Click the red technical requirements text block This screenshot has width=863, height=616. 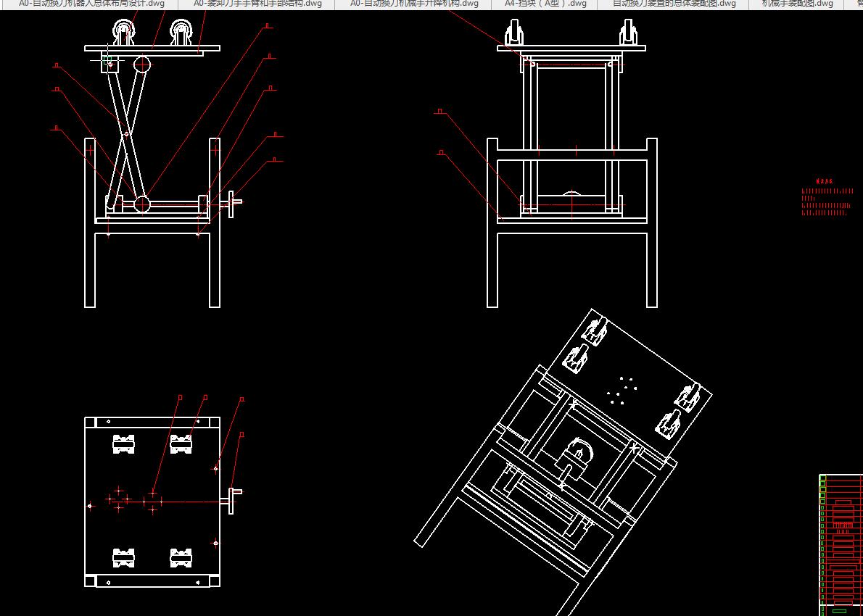pyautogui.click(x=827, y=197)
